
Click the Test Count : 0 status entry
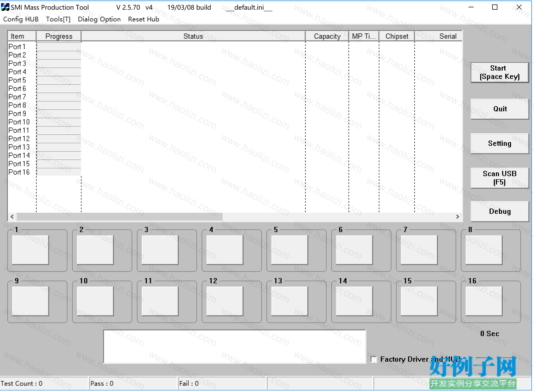pyautogui.click(x=44, y=383)
